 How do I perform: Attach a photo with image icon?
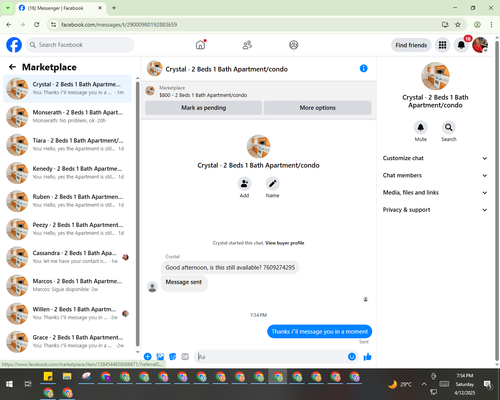tap(160, 357)
